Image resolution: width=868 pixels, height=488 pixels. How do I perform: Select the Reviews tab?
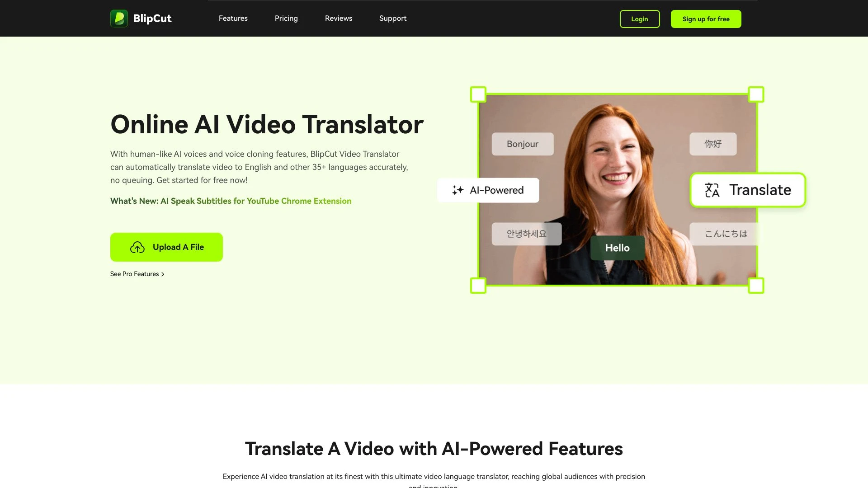pos(338,18)
